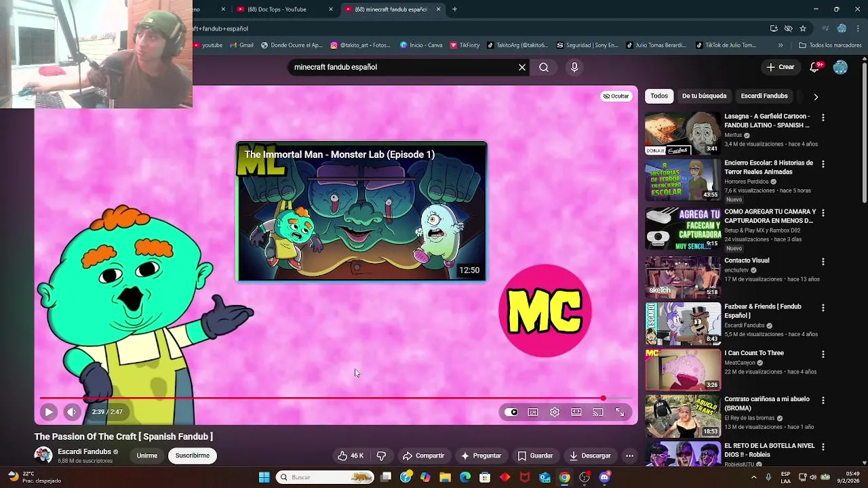Bookmark this page with the star icon
Image resolution: width=868 pixels, height=488 pixels.
pos(803,28)
